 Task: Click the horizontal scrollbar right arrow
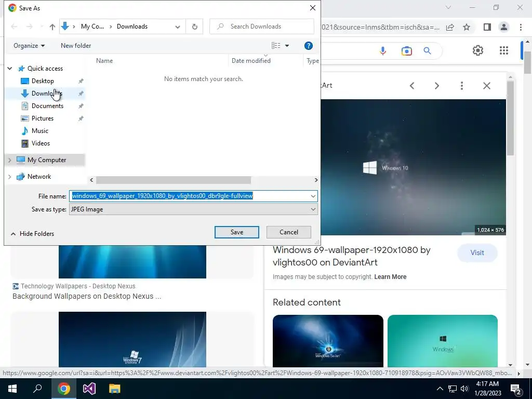tap(316, 180)
